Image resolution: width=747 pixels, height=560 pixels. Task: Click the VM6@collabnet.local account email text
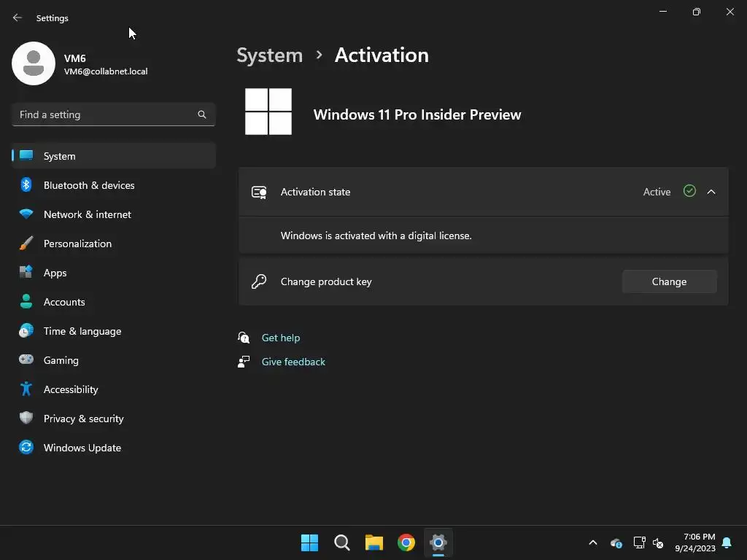pos(106,71)
